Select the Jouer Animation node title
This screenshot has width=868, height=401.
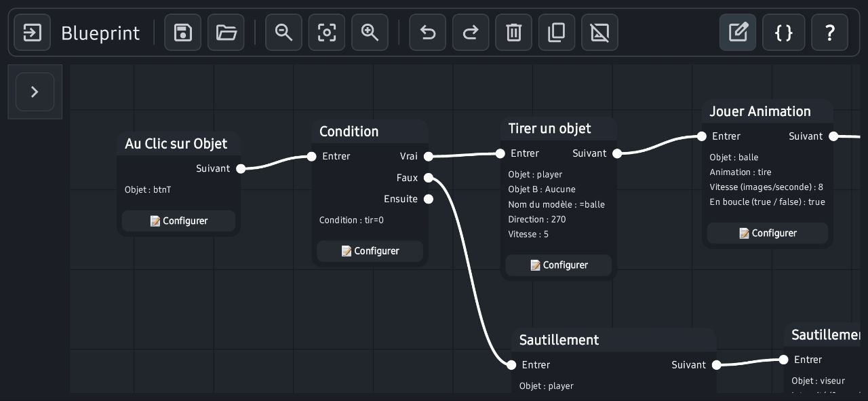point(760,112)
